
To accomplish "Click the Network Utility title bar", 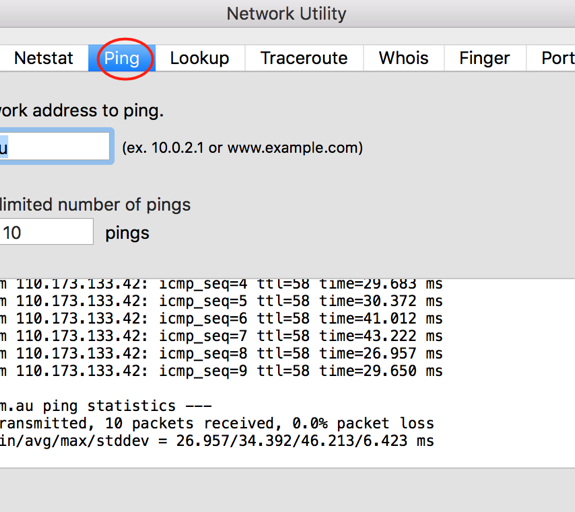I will [286, 14].
